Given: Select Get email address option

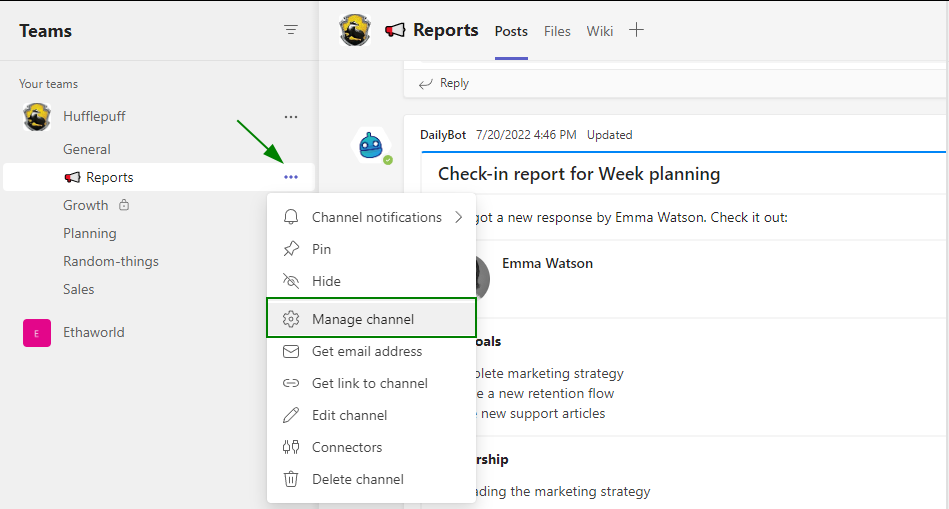Looking at the screenshot, I should coord(372,351).
